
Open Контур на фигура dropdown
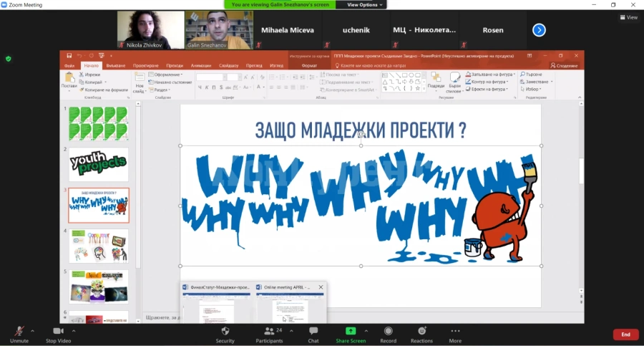(x=487, y=82)
